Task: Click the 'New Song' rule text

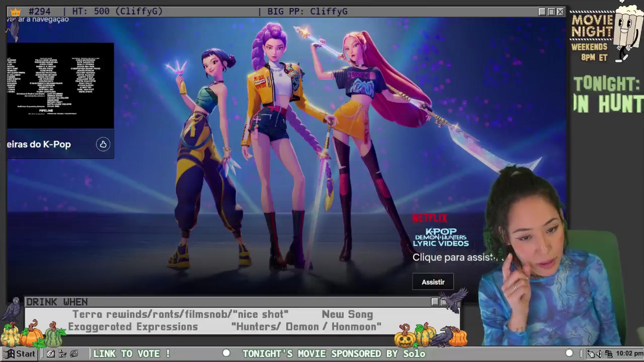Action: pos(347,314)
